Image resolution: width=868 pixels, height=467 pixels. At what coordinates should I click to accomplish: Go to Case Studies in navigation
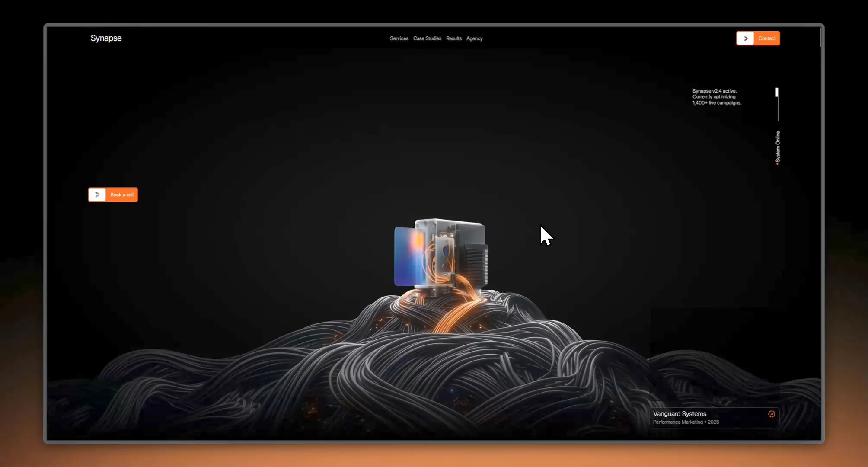click(427, 38)
